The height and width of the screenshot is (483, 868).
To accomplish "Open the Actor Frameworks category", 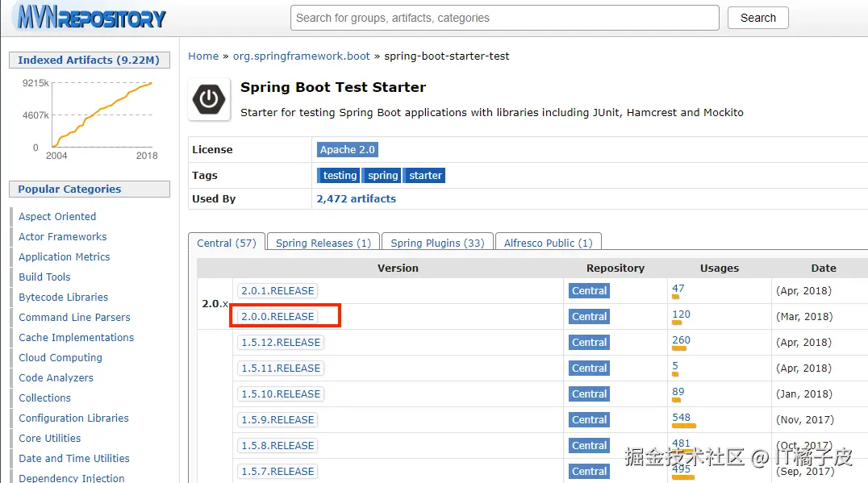I will coord(63,237).
